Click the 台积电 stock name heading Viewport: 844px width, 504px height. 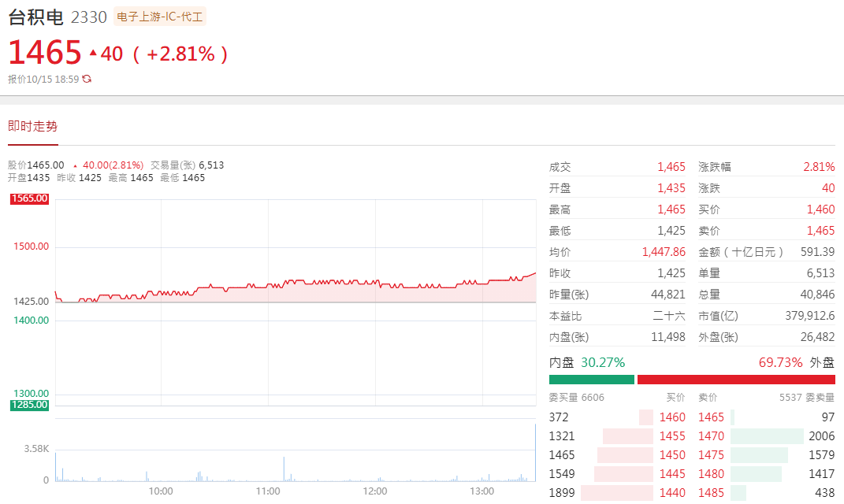pos(35,17)
